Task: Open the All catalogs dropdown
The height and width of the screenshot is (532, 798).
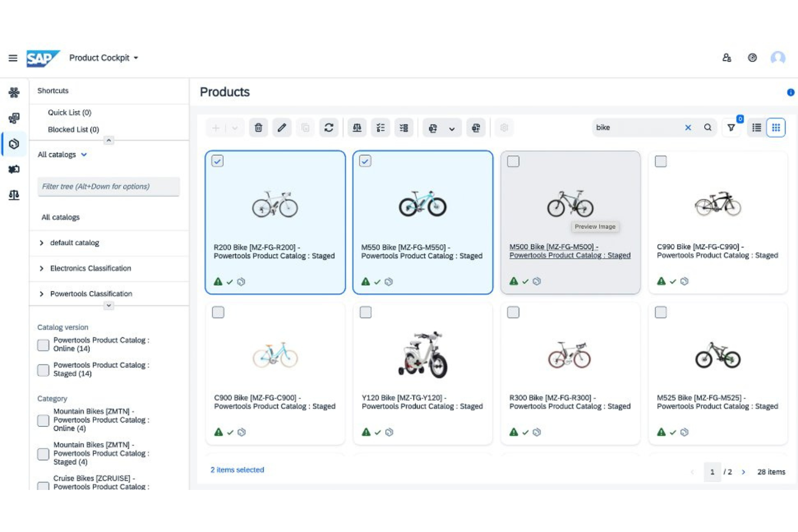Action: [x=63, y=155]
